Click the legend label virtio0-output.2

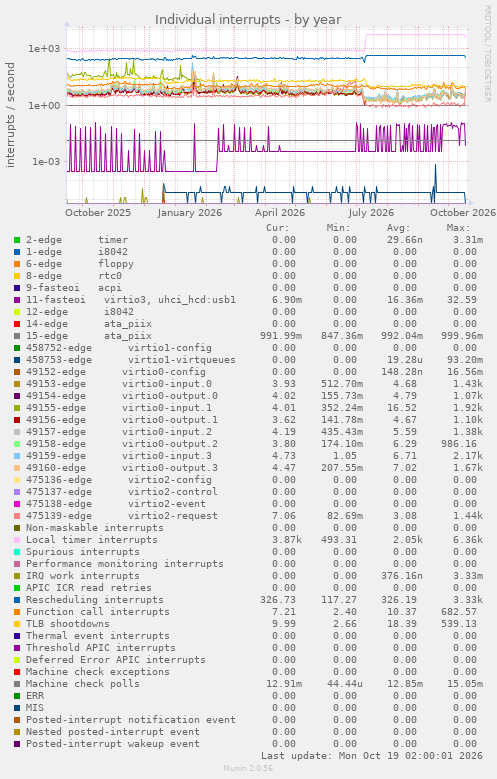tap(170, 444)
